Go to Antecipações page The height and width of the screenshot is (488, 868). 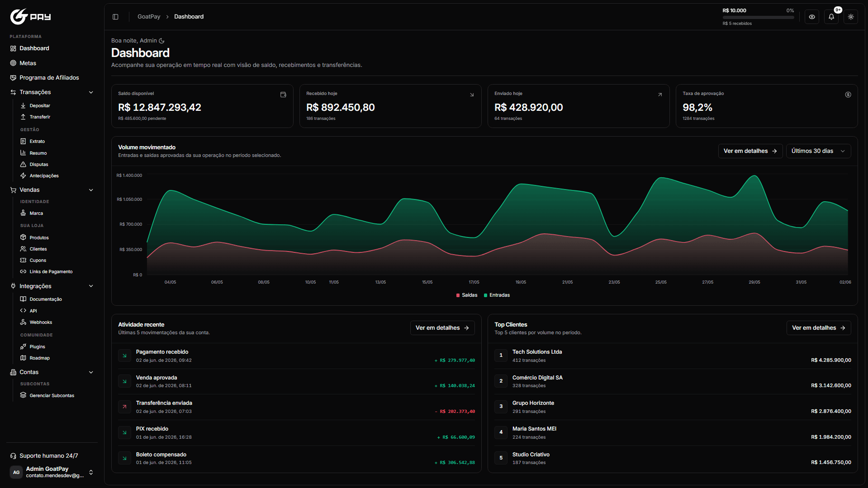(44, 176)
